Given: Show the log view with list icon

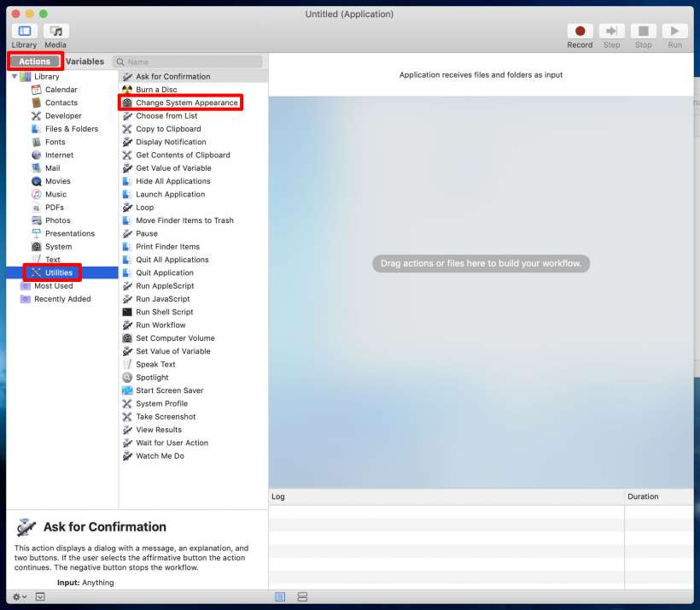Looking at the screenshot, I should [280, 597].
